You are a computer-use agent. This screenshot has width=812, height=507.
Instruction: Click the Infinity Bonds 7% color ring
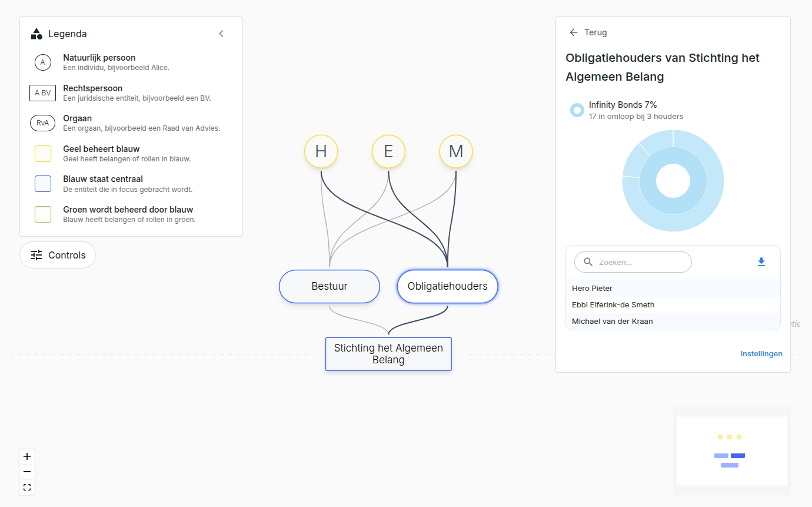point(577,110)
